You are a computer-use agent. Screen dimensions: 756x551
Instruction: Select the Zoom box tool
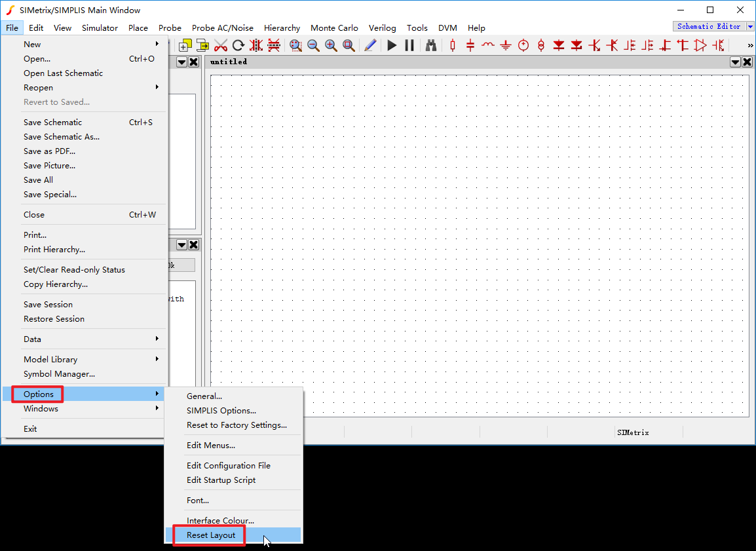click(x=295, y=45)
